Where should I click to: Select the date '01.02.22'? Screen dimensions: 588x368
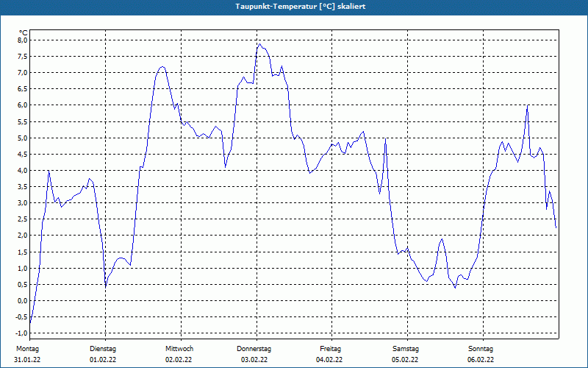click(x=103, y=360)
